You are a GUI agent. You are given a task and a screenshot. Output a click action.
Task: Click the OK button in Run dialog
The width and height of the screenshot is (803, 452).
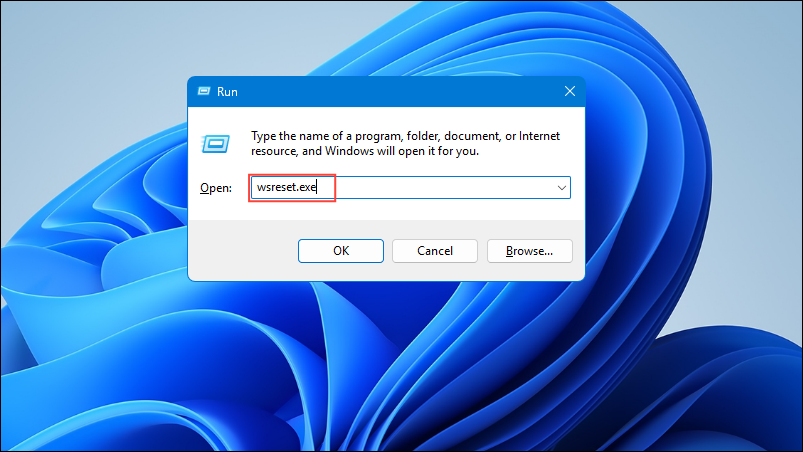[341, 251]
